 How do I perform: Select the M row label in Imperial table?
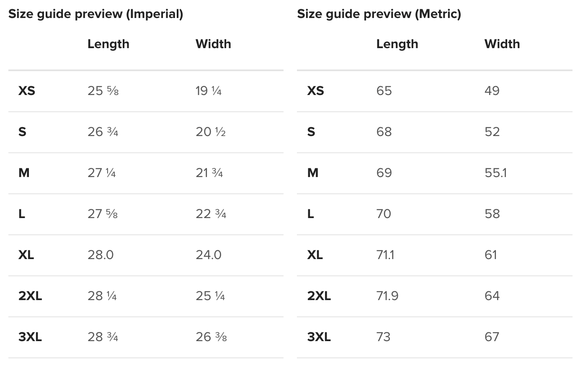(24, 173)
